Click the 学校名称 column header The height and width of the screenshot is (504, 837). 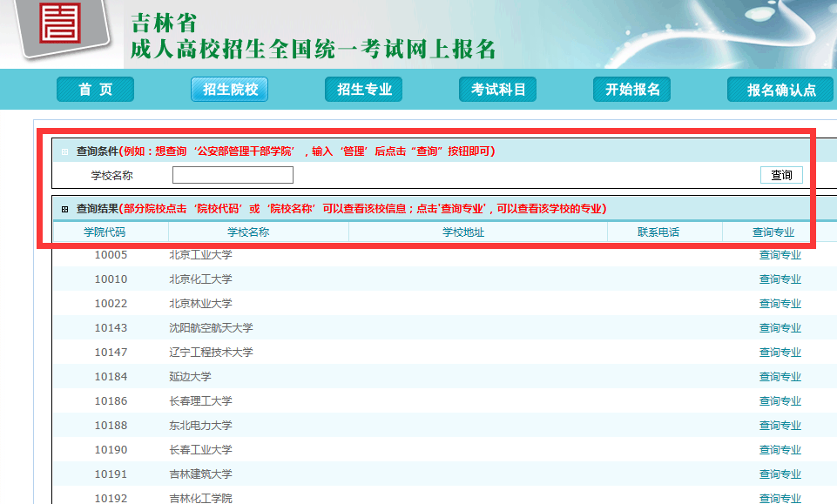coord(248,232)
